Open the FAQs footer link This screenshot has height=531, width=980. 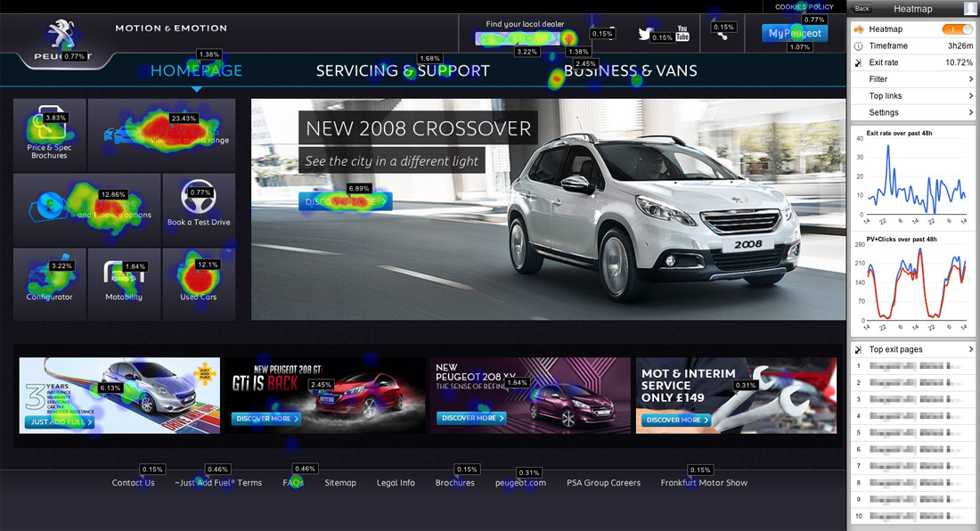(x=293, y=483)
